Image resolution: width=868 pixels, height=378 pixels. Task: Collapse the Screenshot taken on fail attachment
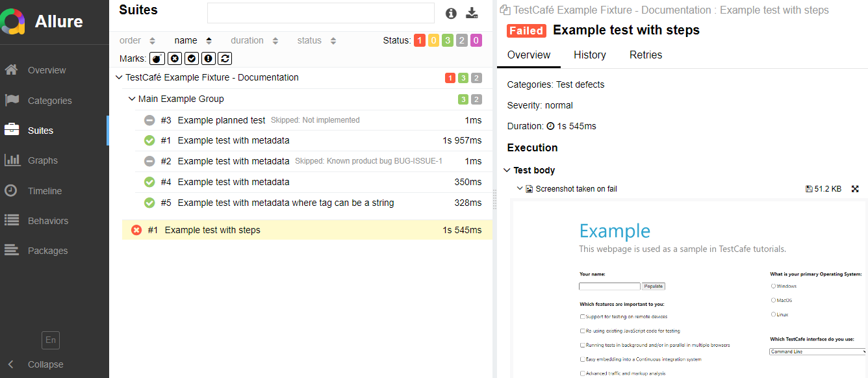coord(518,188)
